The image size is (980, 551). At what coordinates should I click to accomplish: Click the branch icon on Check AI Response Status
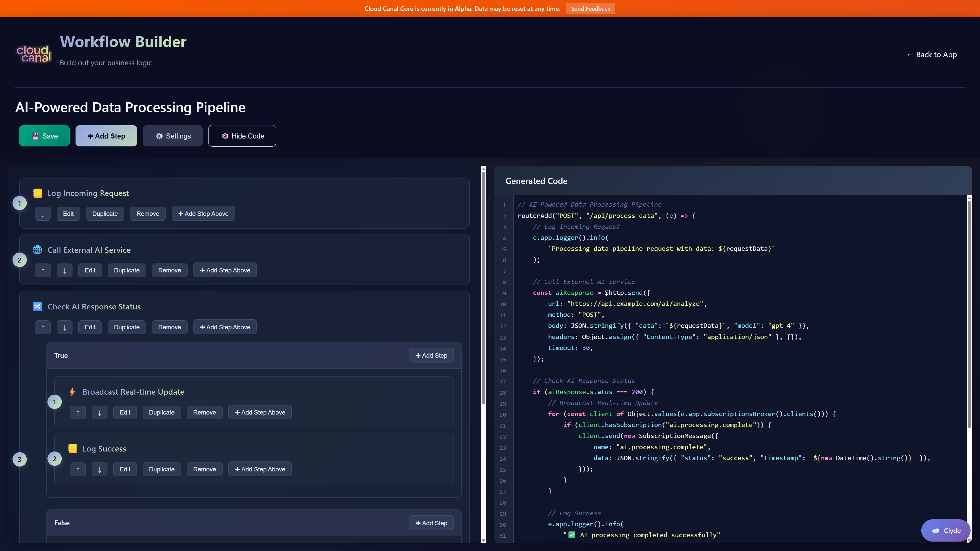pos(37,306)
